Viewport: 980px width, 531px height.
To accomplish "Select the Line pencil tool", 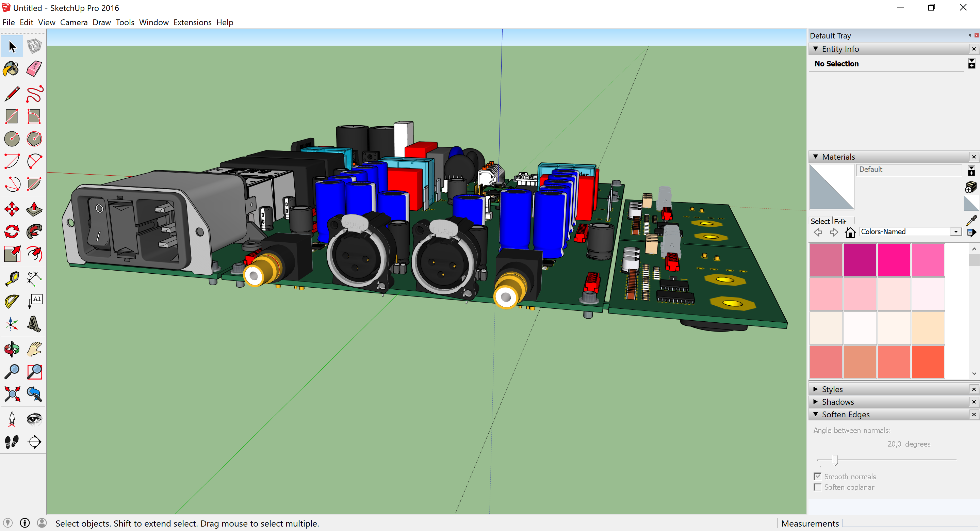I will tap(12, 94).
